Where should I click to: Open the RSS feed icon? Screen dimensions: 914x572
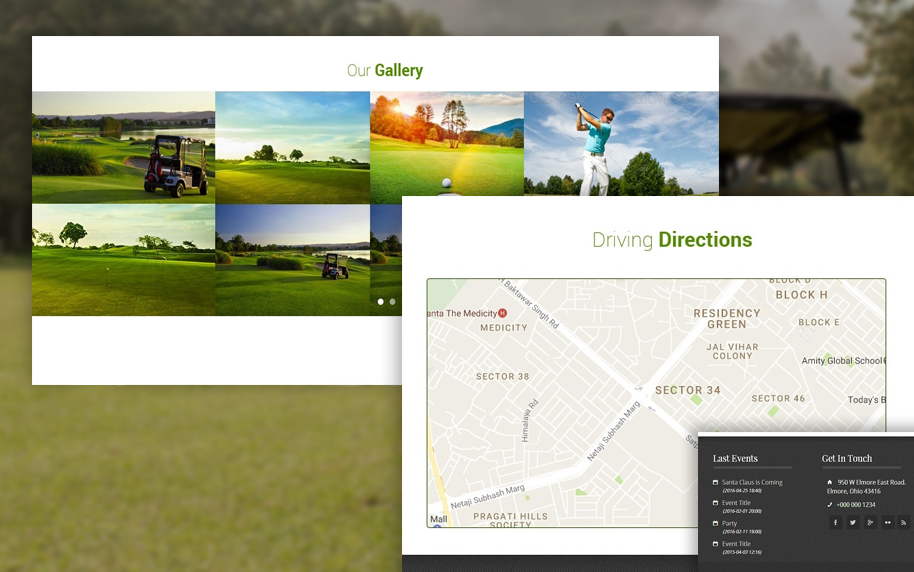tap(904, 522)
